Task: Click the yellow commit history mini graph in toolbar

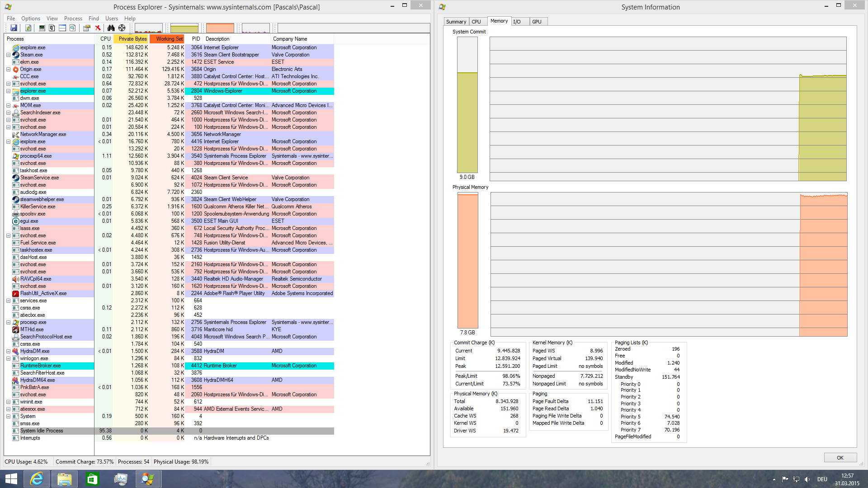Action: coord(184,28)
